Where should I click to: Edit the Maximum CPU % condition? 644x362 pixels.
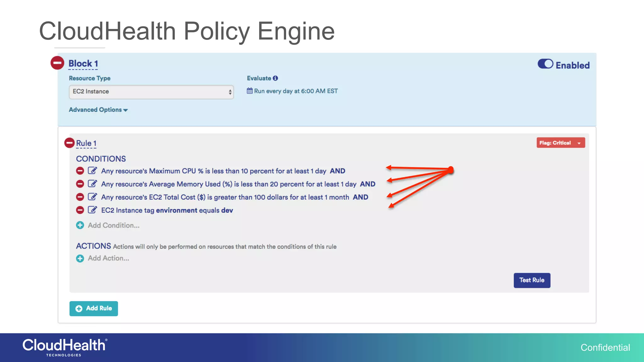(92, 170)
